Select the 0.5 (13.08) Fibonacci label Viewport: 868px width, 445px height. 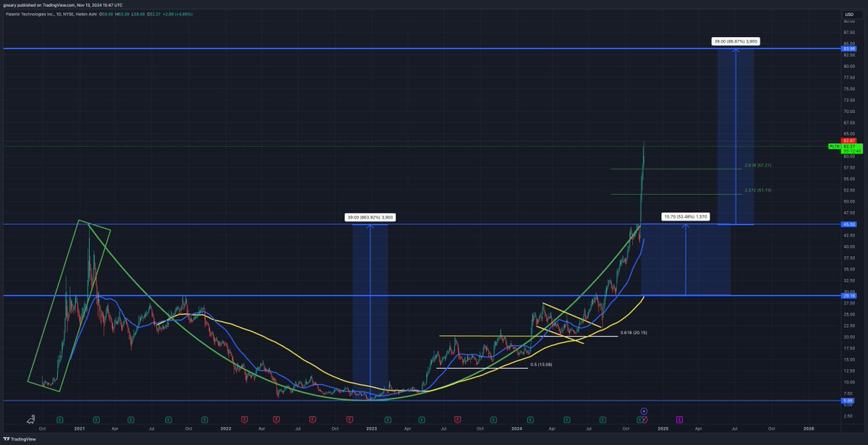point(542,365)
